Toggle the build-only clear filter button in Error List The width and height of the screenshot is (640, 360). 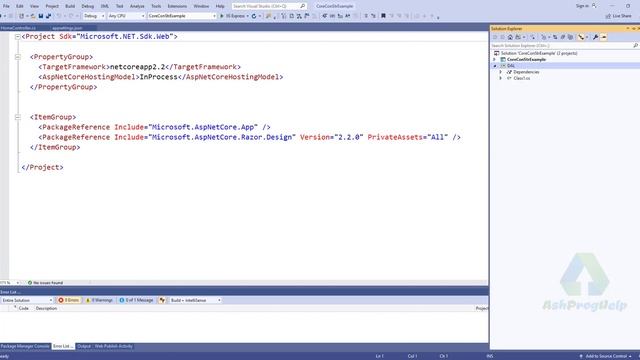[162, 300]
